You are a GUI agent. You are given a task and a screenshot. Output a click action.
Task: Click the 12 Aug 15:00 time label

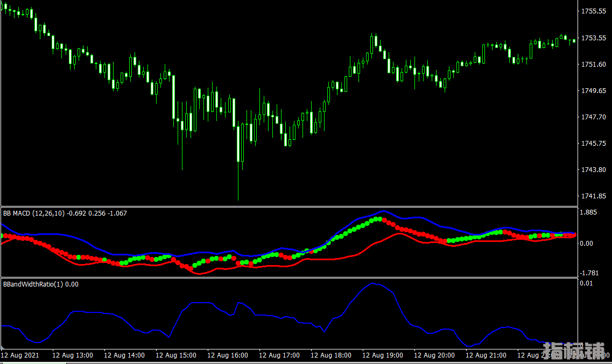click(x=176, y=355)
